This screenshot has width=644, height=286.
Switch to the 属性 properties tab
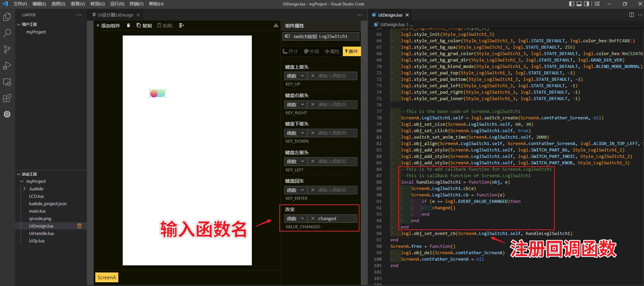(x=332, y=51)
